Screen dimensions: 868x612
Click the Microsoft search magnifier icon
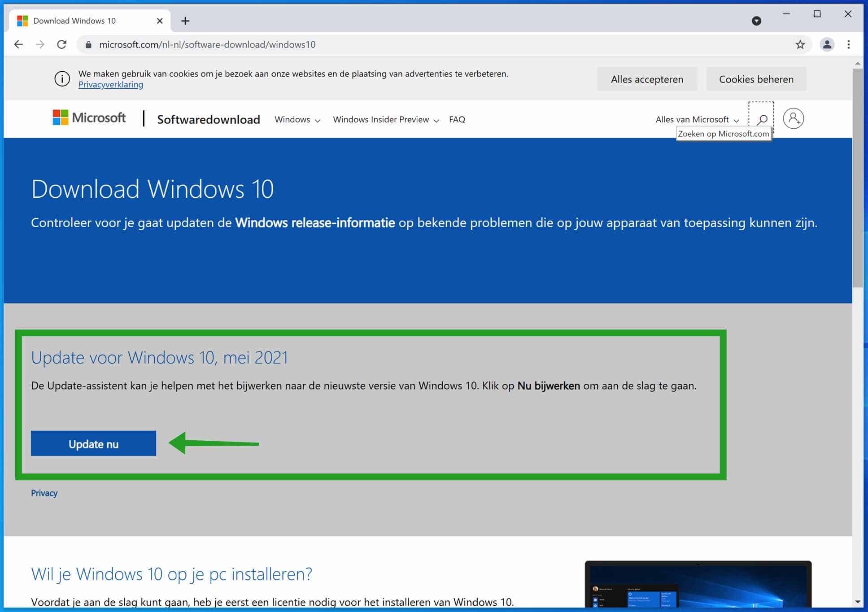coord(761,119)
